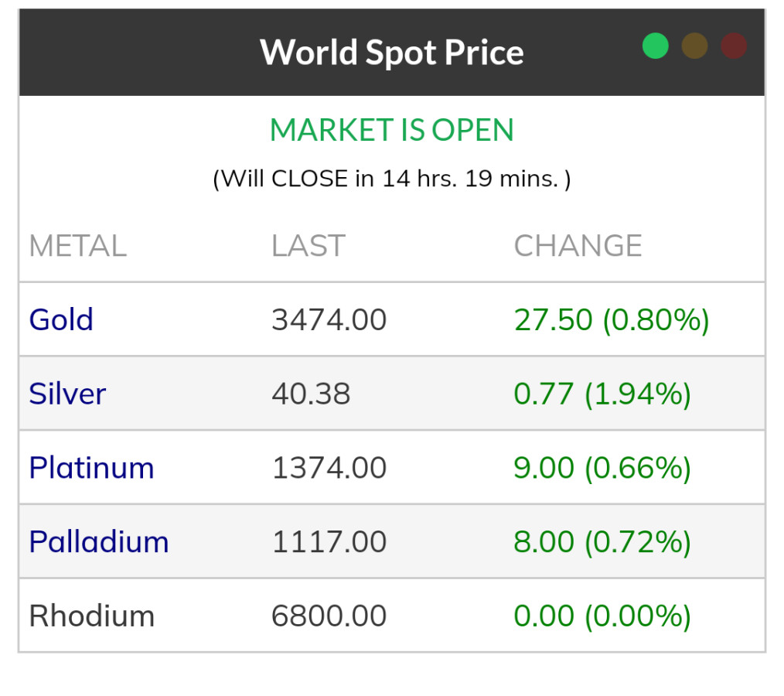Open the Gold metal link
Screen dimensions: 784x696
[61, 319]
